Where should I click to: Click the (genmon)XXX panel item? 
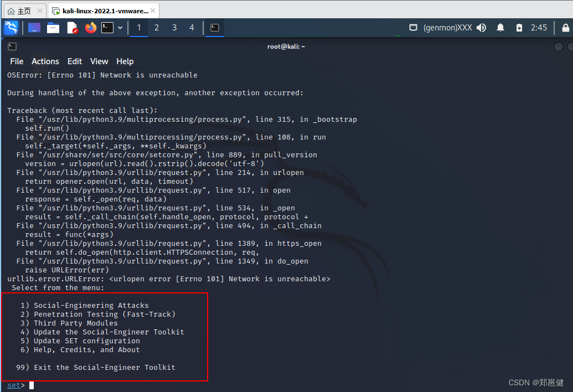click(x=448, y=28)
